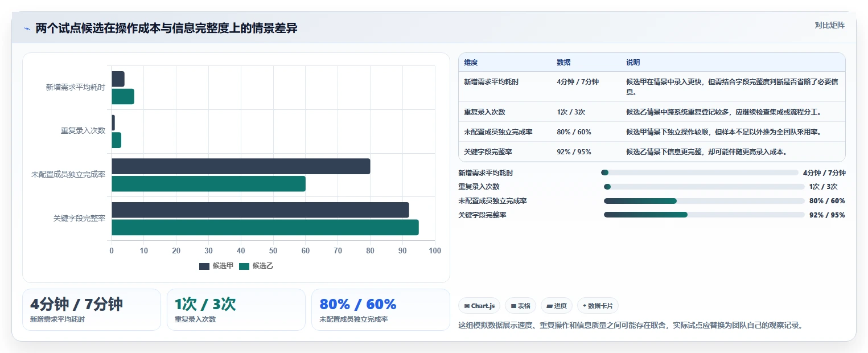Click the 未配置成员独立完成率 progress bar
This screenshot has width=868, height=353.
point(704,200)
